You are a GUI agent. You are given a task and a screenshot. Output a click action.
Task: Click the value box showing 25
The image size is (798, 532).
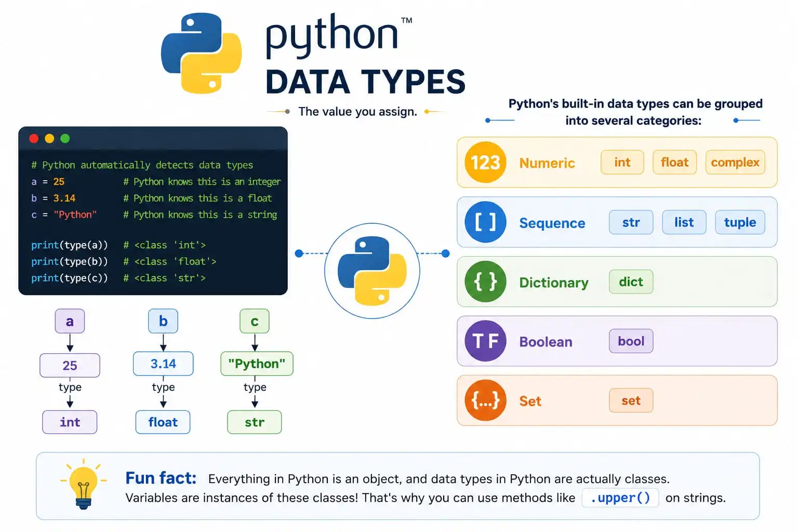(x=70, y=365)
